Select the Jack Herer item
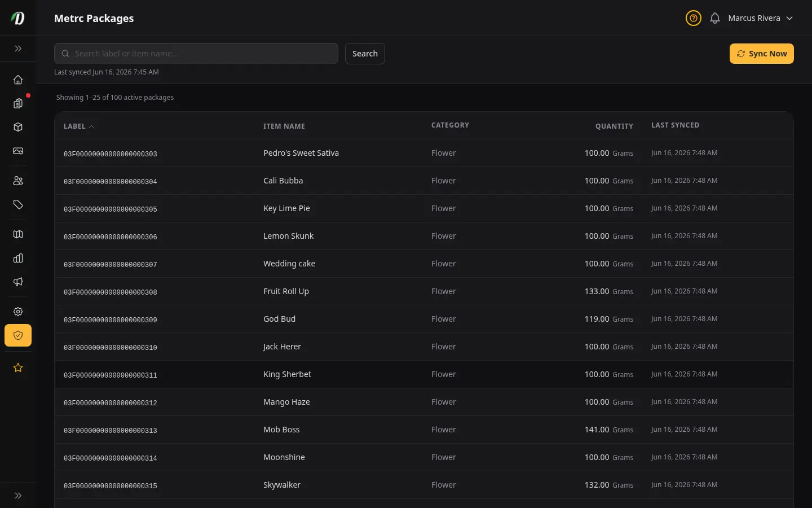The image size is (812, 508). coord(282,347)
